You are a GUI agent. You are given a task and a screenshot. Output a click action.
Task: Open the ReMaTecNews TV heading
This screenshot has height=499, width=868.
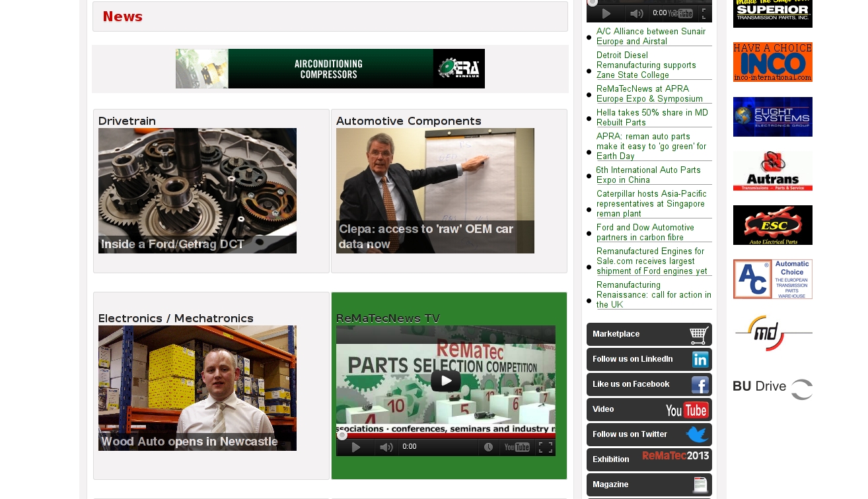tap(388, 318)
